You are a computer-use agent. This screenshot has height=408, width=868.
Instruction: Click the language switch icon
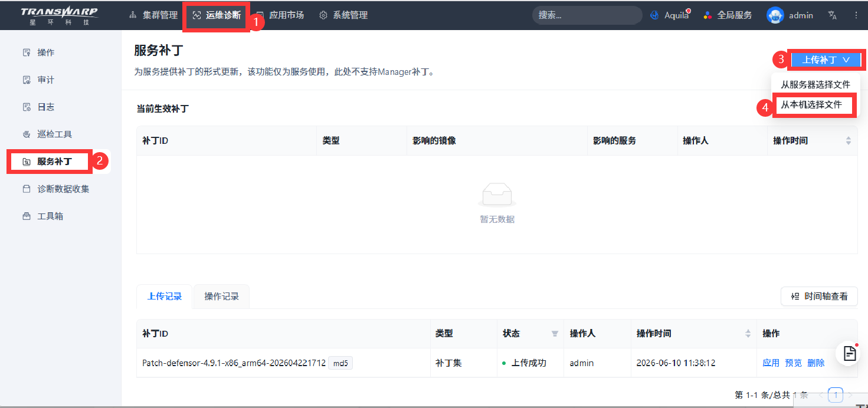click(x=833, y=15)
